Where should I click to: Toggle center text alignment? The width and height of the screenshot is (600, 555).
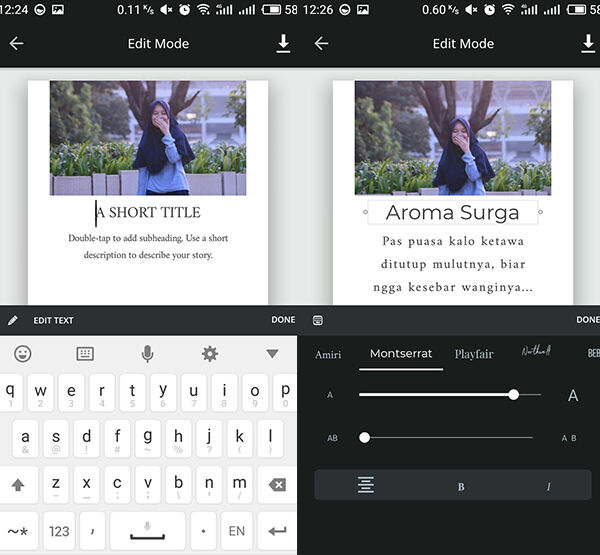tap(366, 485)
